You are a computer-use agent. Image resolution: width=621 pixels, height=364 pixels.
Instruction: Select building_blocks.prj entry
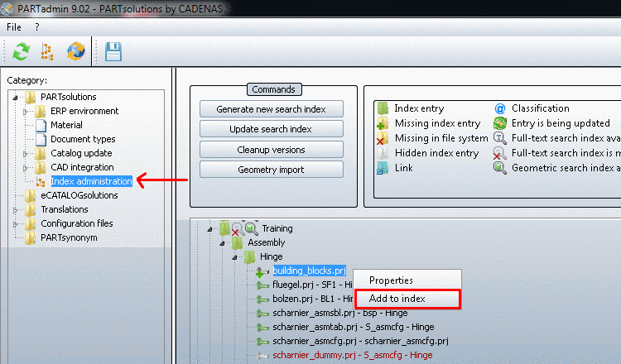point(310,271)
